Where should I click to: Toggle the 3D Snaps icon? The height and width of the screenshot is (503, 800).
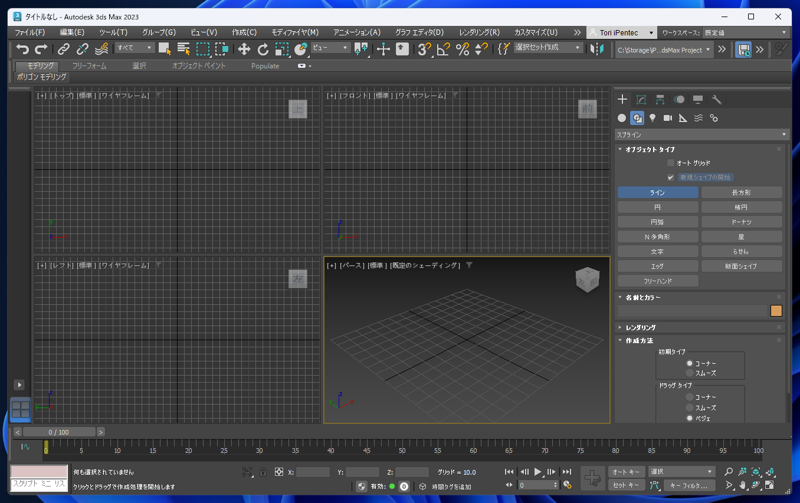coord(424,49)
